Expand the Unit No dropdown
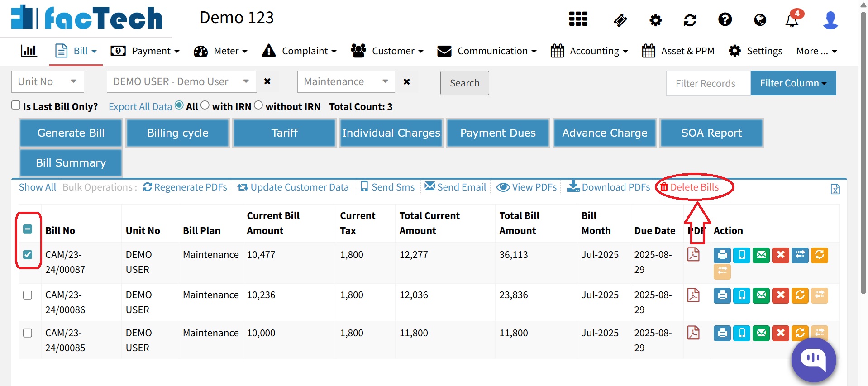Image resolution: width=868 pixels, height=386 pixels. 48,82
